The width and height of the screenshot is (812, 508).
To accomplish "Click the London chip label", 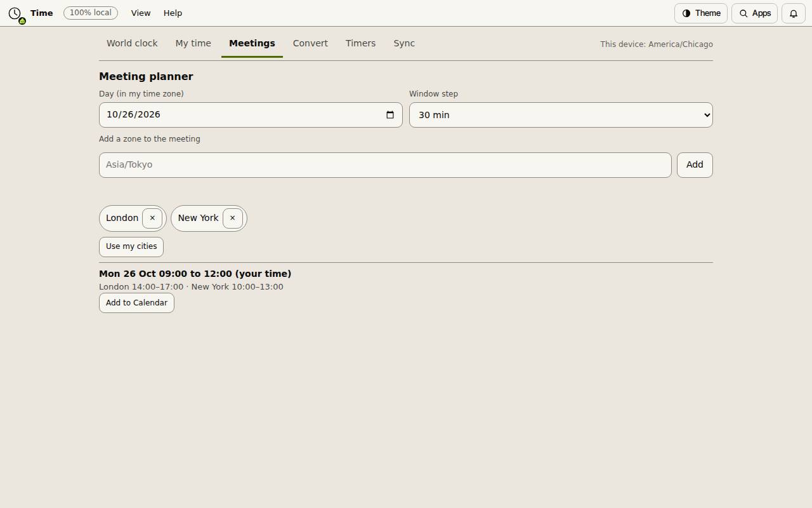I will coord(122,218).
